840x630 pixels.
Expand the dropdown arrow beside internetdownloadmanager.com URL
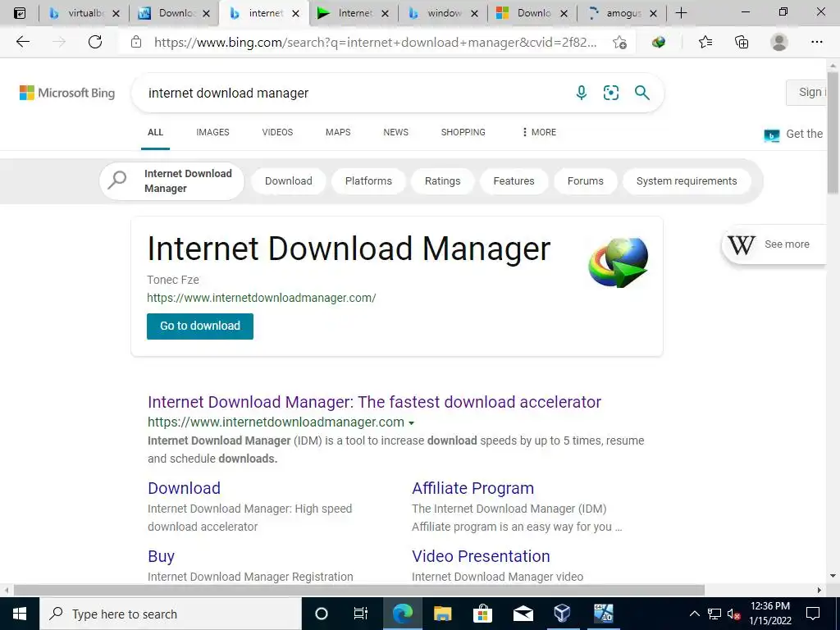click(x=412, y=423)
